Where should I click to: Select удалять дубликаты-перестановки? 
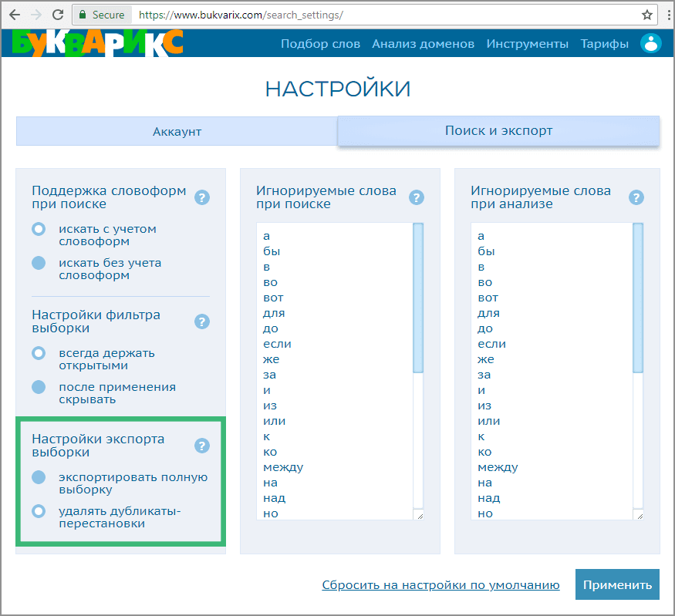coord(39,511)
